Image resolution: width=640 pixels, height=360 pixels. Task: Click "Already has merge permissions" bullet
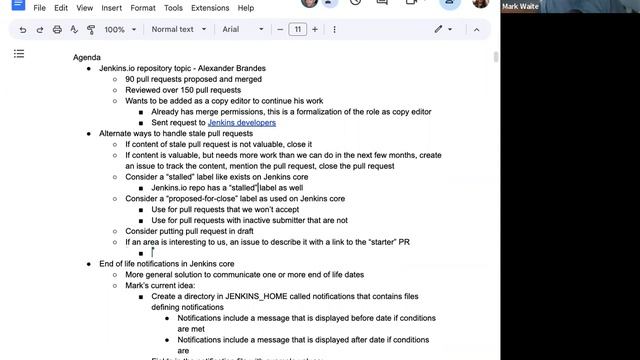(291, 112)
